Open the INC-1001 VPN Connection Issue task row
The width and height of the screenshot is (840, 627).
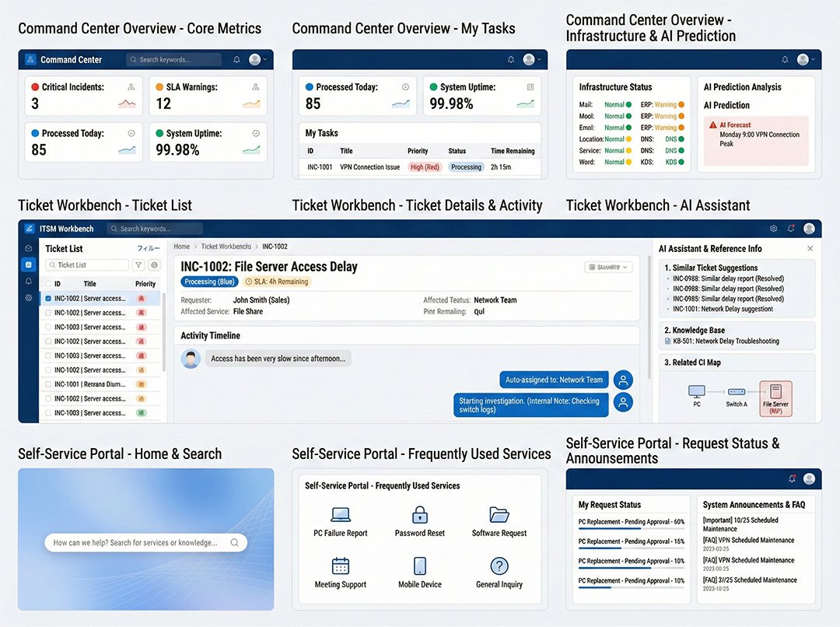pyautogui.click(x=420, y=167)
